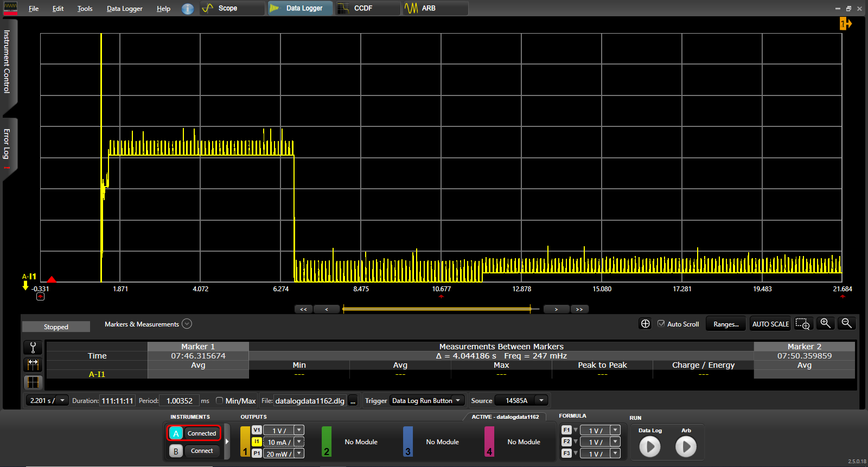The height and width of the screenshot is (467, 868).
Task: Click the zoom out magnifier icon
Action: 846,324
